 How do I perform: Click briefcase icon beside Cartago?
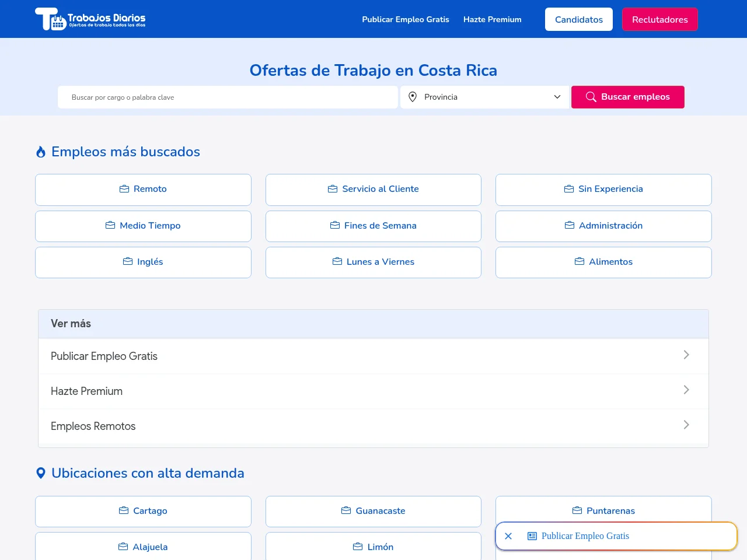pos(124,510)
